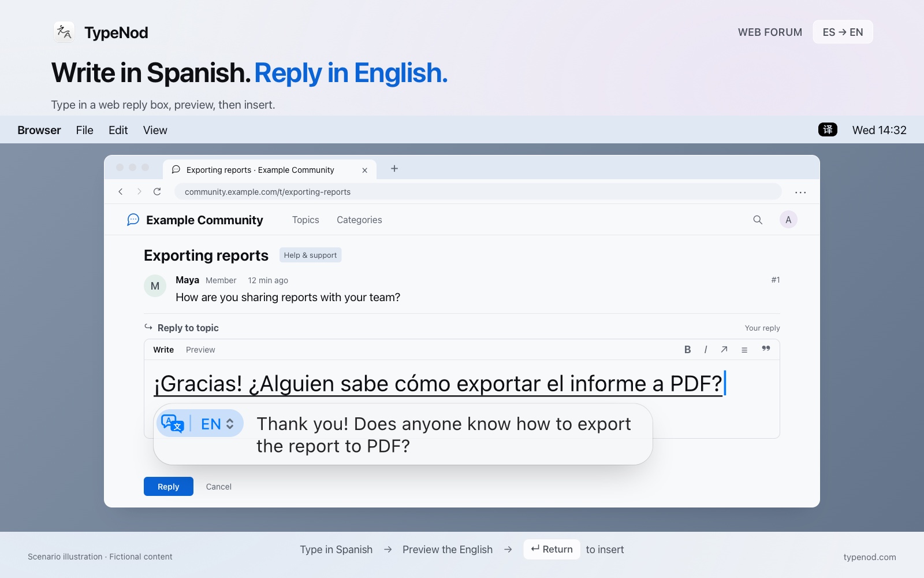924x578 pixels.
Task: Open the ES → EN language switcher
Action: coord(843,32)
